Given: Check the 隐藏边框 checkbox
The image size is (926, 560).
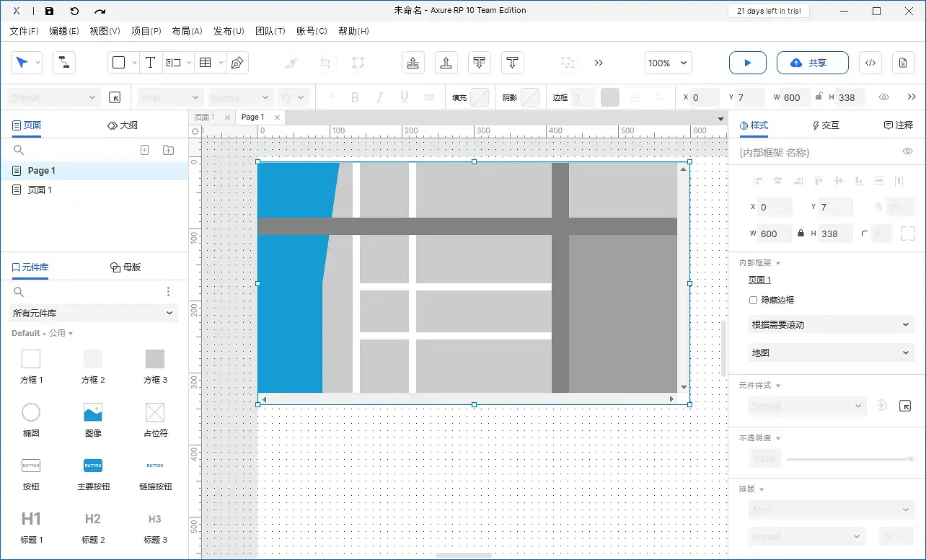Looking at the screenshot, I should click(x=754, y=300).
